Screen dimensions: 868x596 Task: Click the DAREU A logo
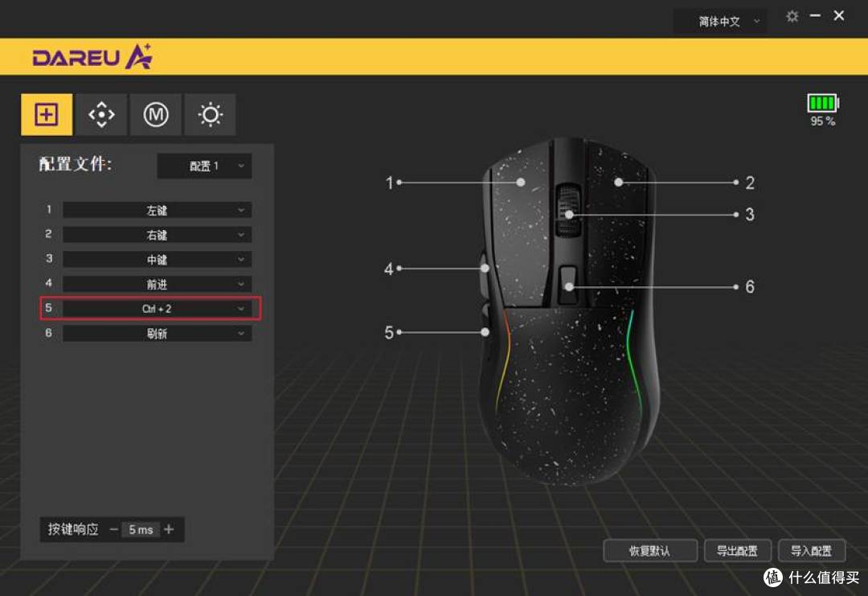click(92, 57)
